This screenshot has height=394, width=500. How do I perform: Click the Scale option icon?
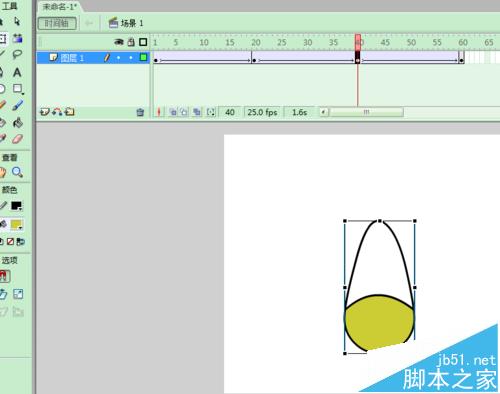[x=18, y=294]
